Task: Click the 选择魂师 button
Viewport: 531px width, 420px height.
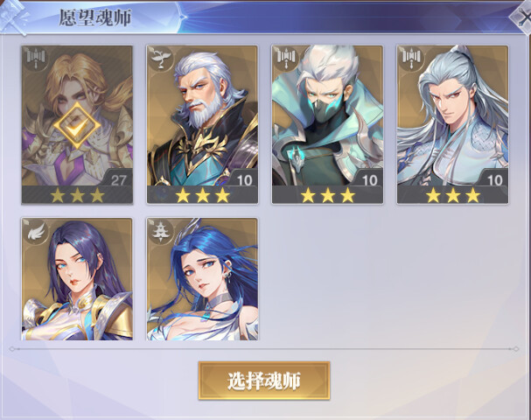Action: [264, 381]
